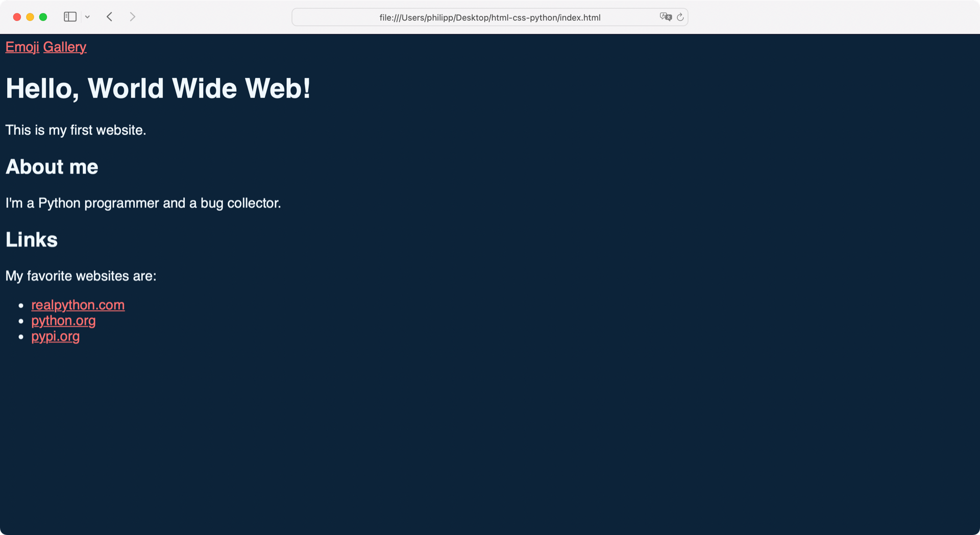The width and height of the screenshot is (980, 535).
Task: Click the yellow minimize window button
Action: pyautogui.click(x=30, y=16)
